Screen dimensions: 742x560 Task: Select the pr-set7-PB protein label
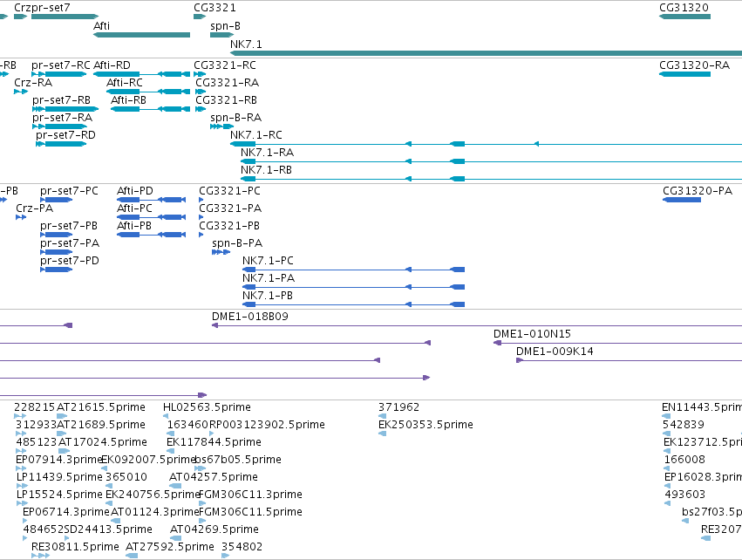coord(69,226)
